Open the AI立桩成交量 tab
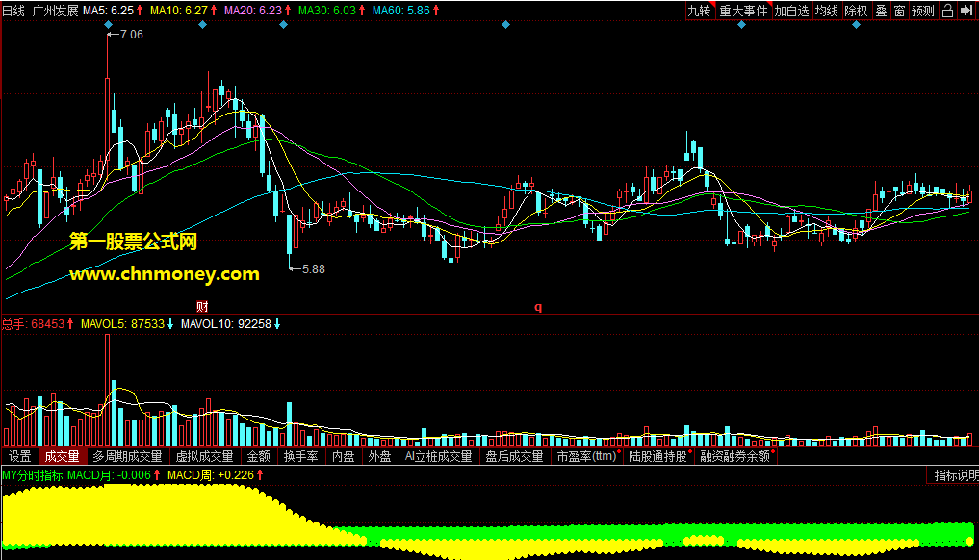The width and height of the screenshot is (979, 560). click(438, 456)
